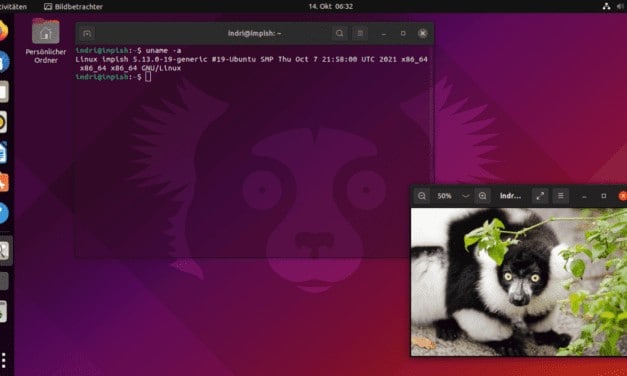Click the 50% zoom value field
The height and width of the screenshot is (376, 627).
[x=444, y=196]
